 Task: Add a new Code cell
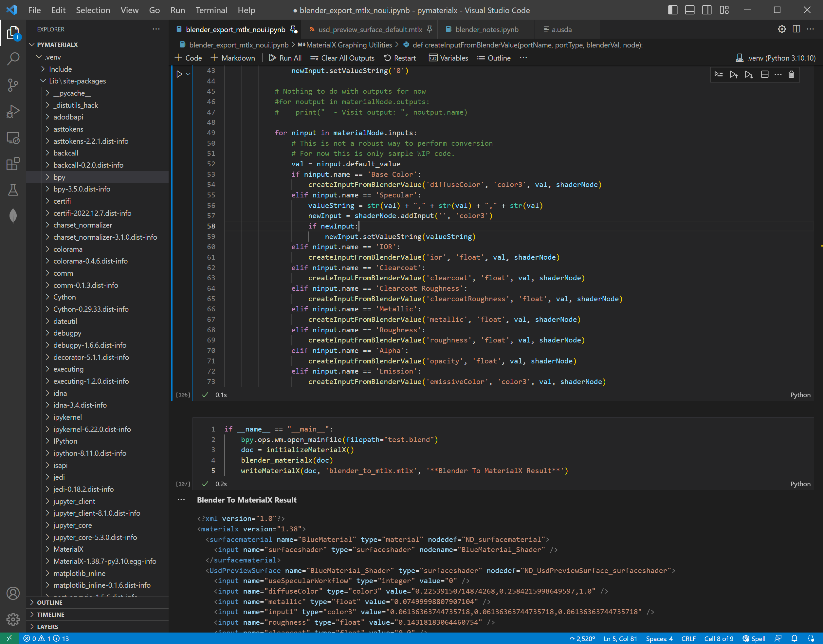(189, 58)
